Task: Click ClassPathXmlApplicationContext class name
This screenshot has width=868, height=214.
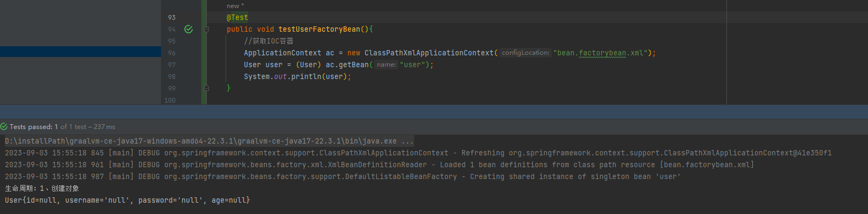Action: [429, 53]
